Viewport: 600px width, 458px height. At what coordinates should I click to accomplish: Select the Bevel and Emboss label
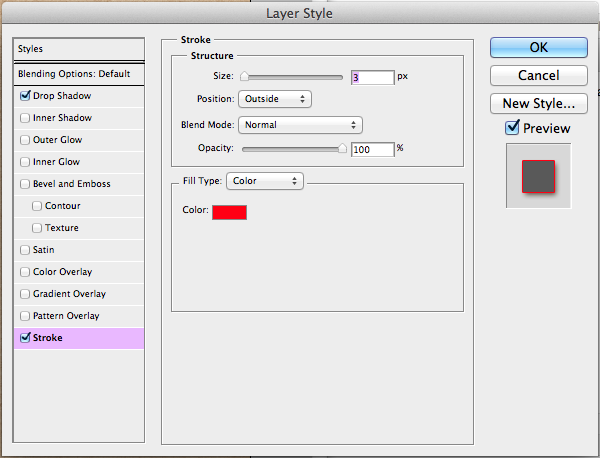(x=72, y=184)
